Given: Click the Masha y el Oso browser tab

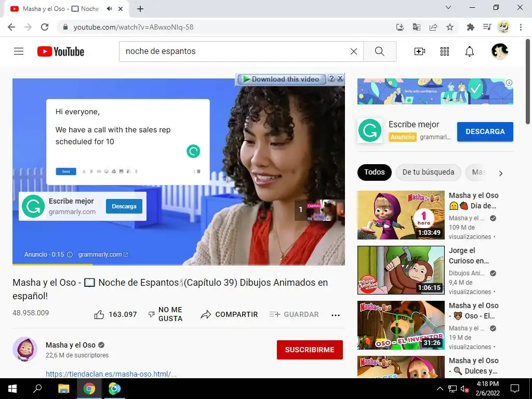Looking at the screenshot, I should tap(66, 9).
